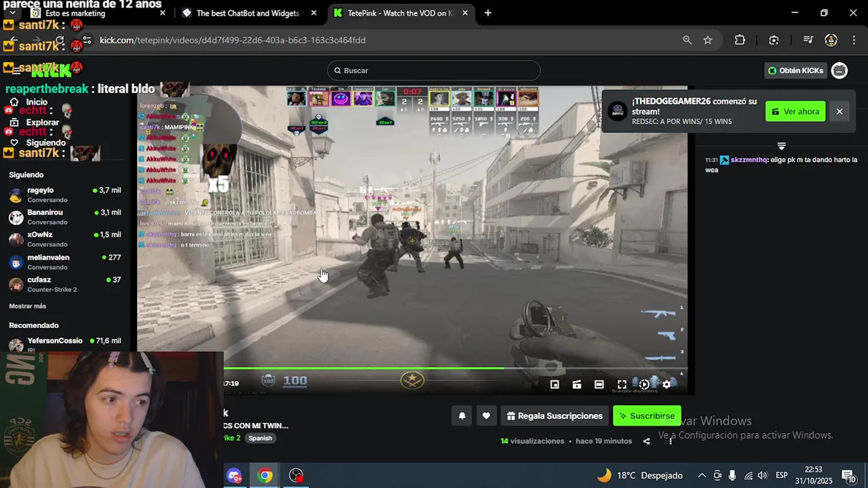This screenshot has width=868, height=488.
Task: Click Ver ahora on stream notification
Action: (795, 112)
